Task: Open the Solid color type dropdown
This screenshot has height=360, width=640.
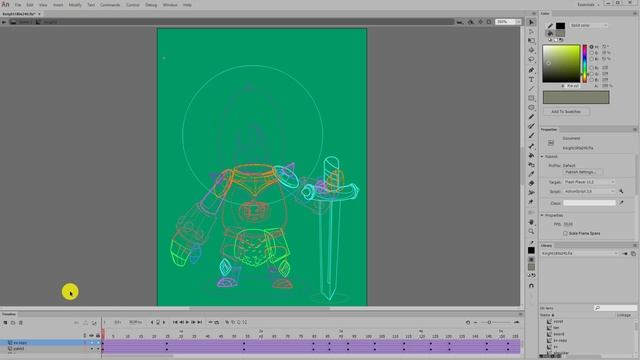Action: tap(589, 25)
